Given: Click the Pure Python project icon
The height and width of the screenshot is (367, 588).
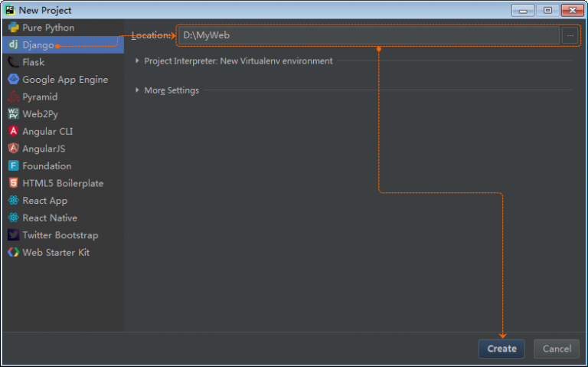Looking at the screenshot, I should 13,28.
